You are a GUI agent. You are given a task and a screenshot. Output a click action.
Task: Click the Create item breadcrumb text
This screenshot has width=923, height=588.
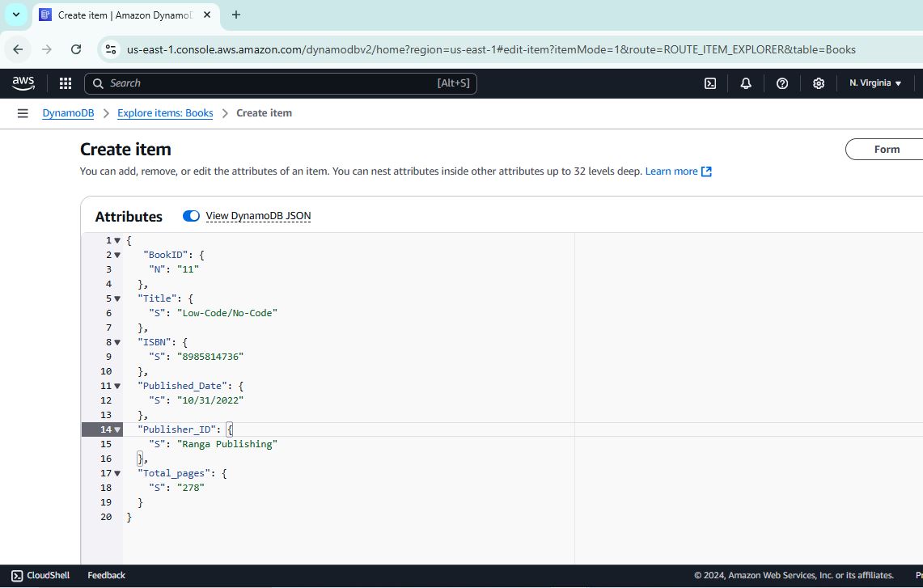[x=265, y=113]
